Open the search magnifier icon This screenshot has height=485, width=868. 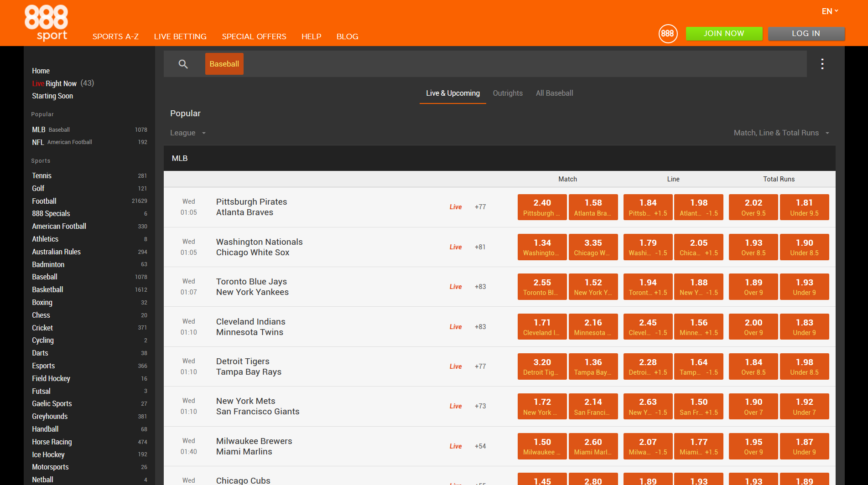click(183, 64)
